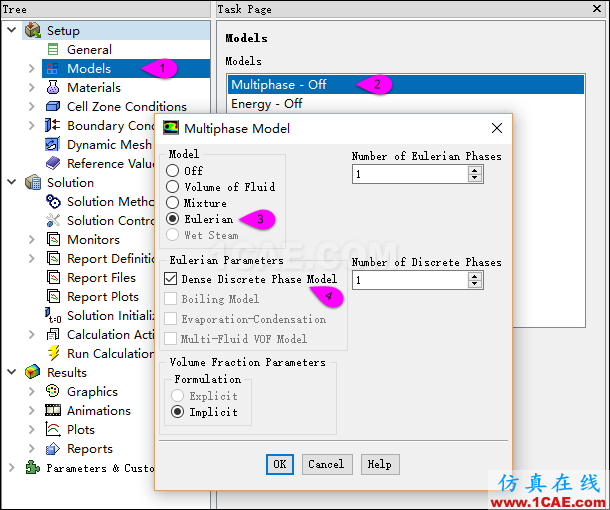Select Multiphase - Off in Models list
This screenshot has height=510, width=610.
(406, 84)
